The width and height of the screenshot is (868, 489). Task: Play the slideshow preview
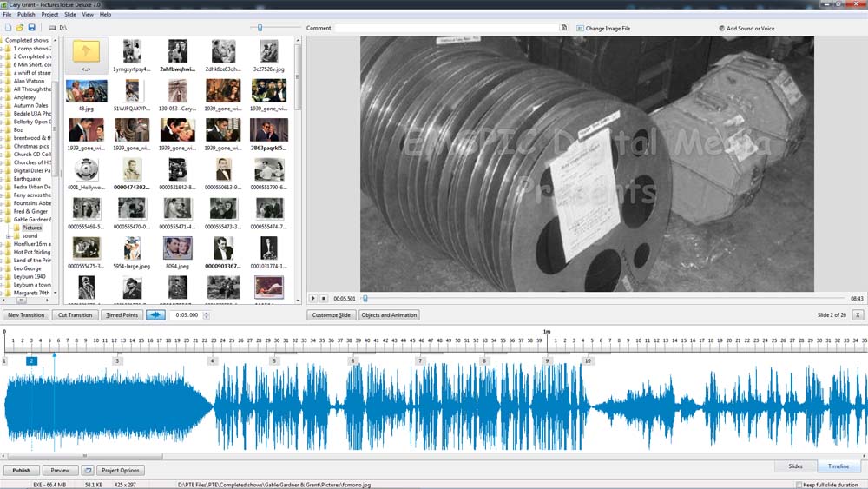pos(312,299)
